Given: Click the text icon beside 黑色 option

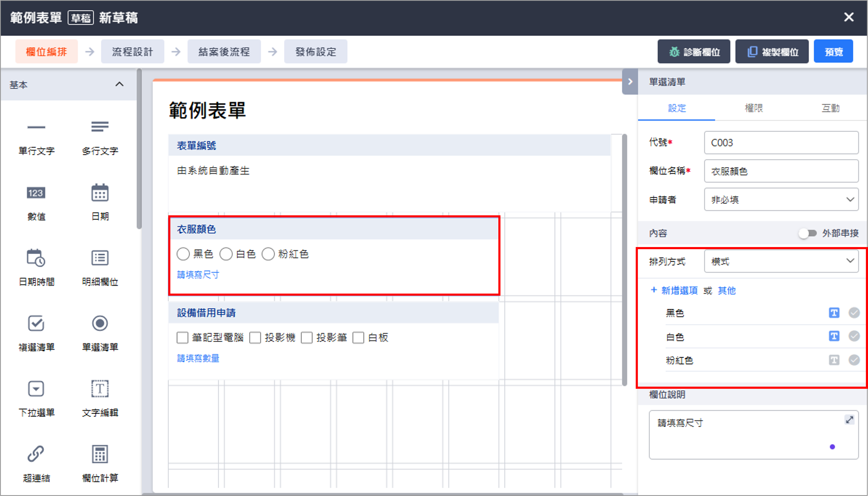Looking at the screenshot, I should (x=834, y=313).
